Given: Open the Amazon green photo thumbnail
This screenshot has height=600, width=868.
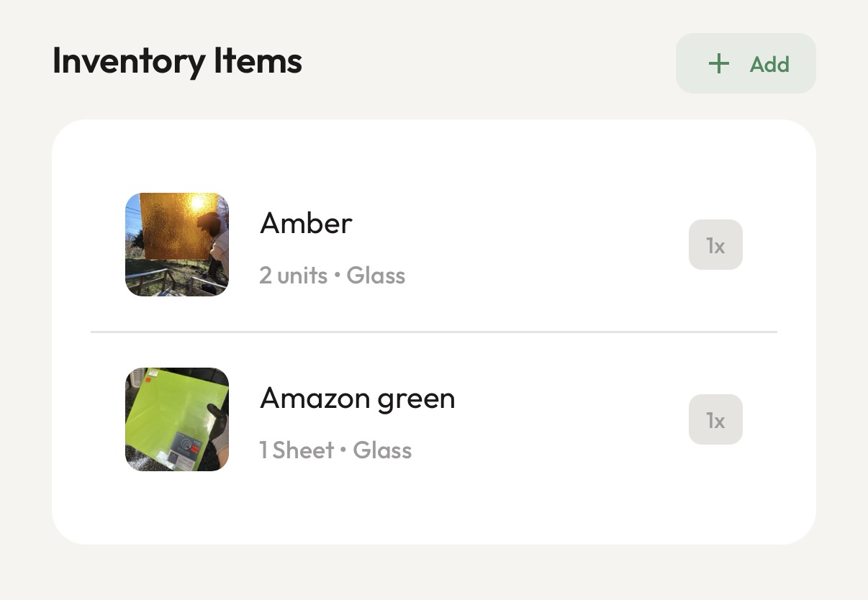Looking at the screenshot, I should coord(176,419).
